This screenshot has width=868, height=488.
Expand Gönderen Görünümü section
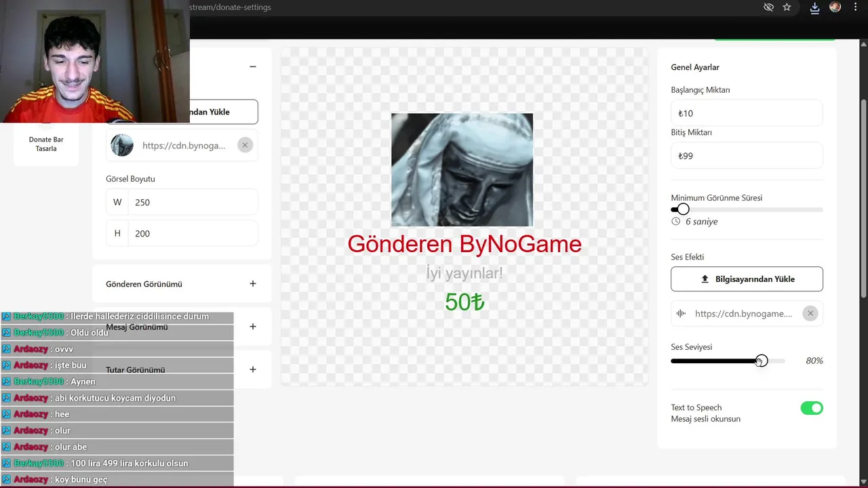(x=253, y=284)
